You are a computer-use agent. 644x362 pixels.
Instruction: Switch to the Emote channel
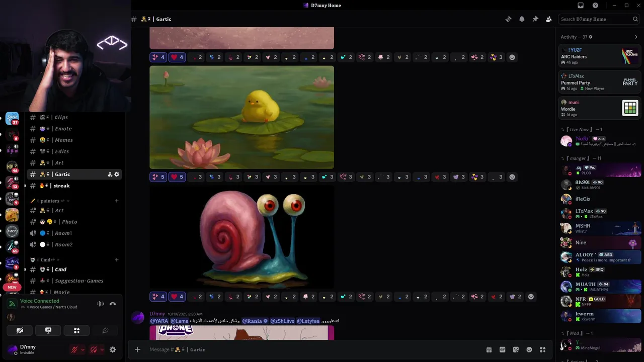74,129
